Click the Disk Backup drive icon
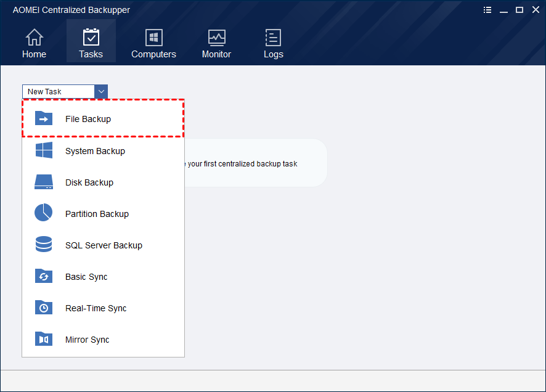Screen dimensions: 546x392 (x=44, y=182)
